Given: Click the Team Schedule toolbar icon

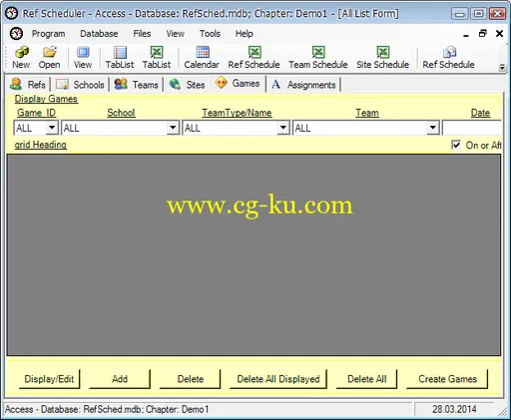Looking at the screenshot, I should (318, 52).
